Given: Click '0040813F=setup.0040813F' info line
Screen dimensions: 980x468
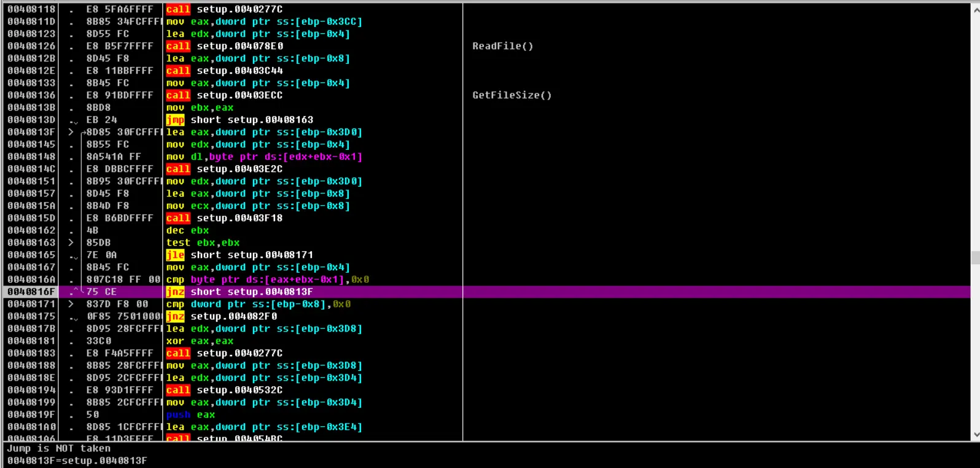Looking at the screenshot, I should 77,461.
